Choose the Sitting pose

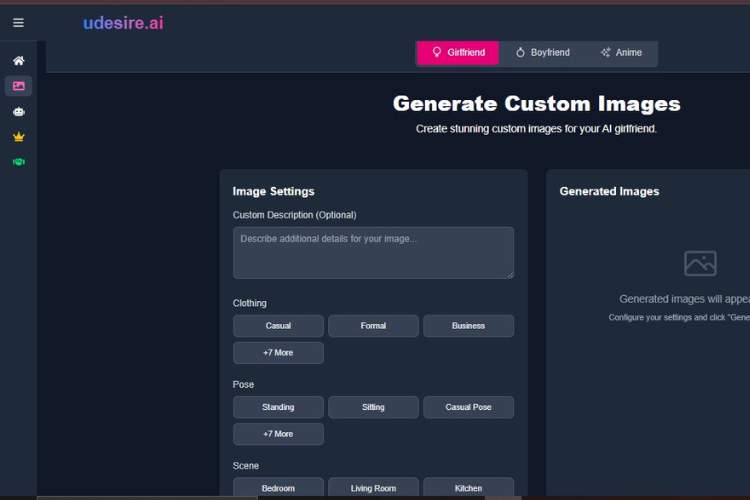pos(373,407)
